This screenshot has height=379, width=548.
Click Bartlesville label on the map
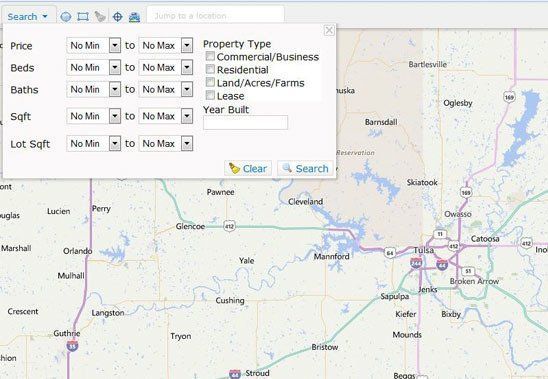pos(427,64)
